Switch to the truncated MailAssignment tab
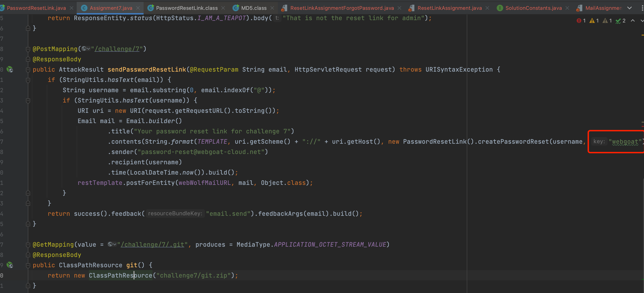The width and height of the screenshot is (644, 293). click(x=604, y=8)
